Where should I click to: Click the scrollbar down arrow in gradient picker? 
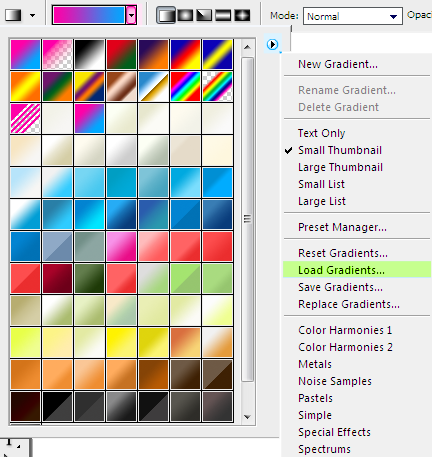click(x=247, y=417)
